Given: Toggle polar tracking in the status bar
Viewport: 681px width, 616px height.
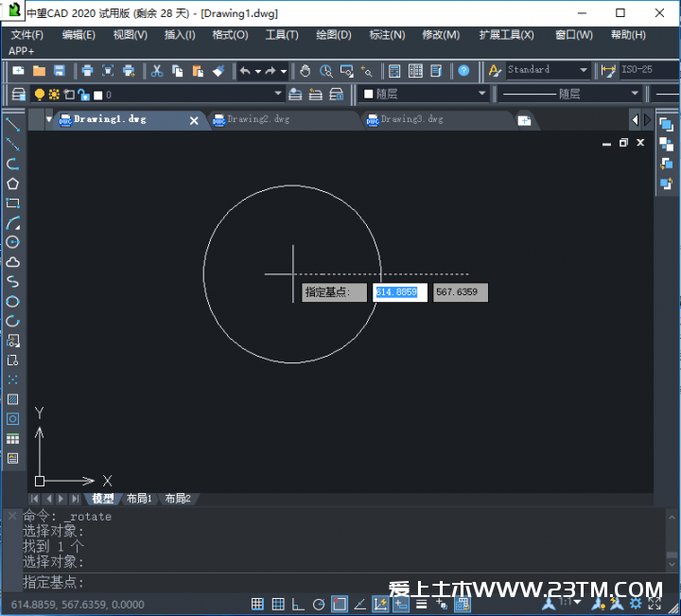Looking at the screenshot, I should pyautogui.click(x=319, y=604).
